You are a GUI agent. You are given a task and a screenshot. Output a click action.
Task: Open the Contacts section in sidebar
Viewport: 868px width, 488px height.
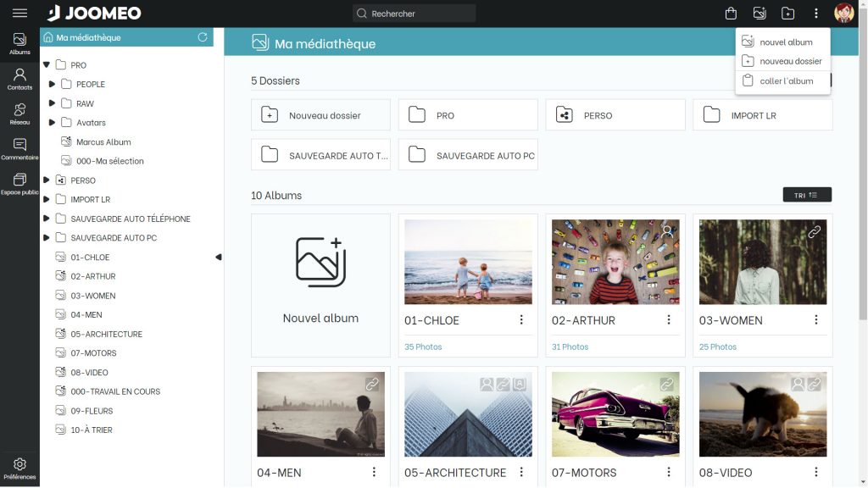click(x=19, y=79)
